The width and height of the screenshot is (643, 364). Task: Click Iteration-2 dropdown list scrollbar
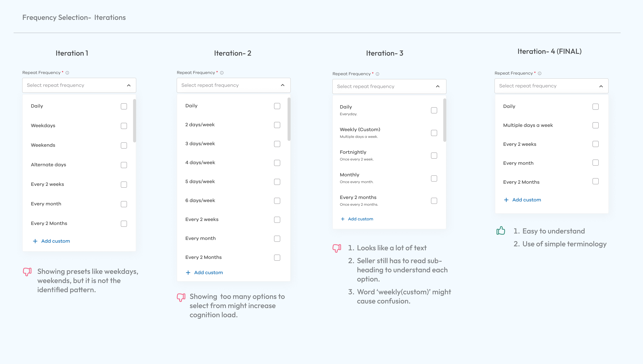289,119
